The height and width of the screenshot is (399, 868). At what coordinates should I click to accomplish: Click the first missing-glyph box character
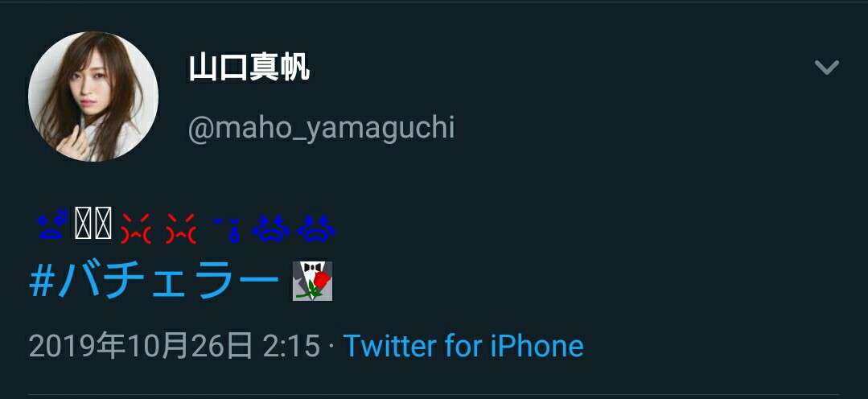pyautogui.click(x=84, y=223)
